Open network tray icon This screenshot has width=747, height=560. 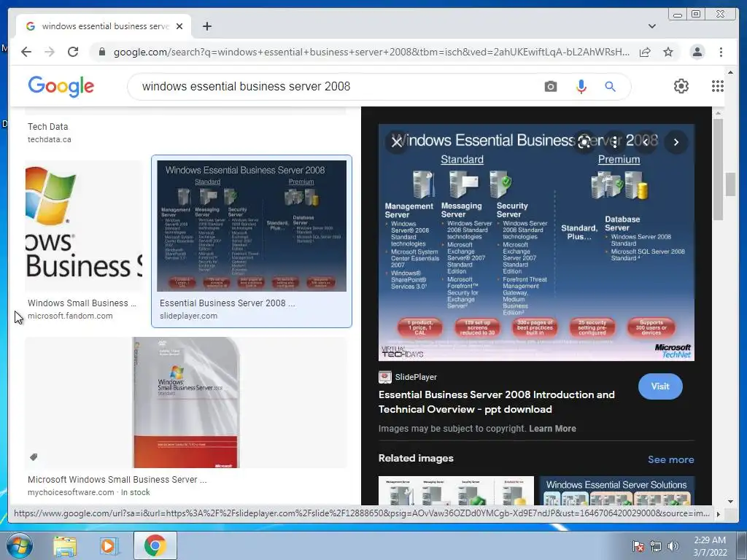click(x=656, y=546)
